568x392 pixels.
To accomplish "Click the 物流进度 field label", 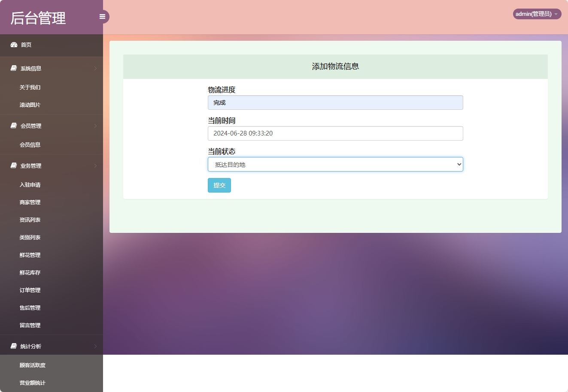I will (x=222, y=90).
